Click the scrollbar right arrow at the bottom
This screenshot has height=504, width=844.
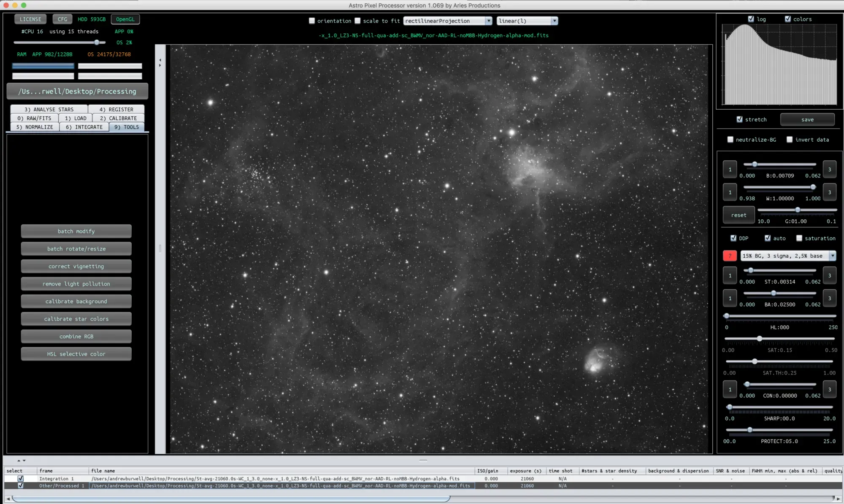pyautogui.click(x=838, y=499)
